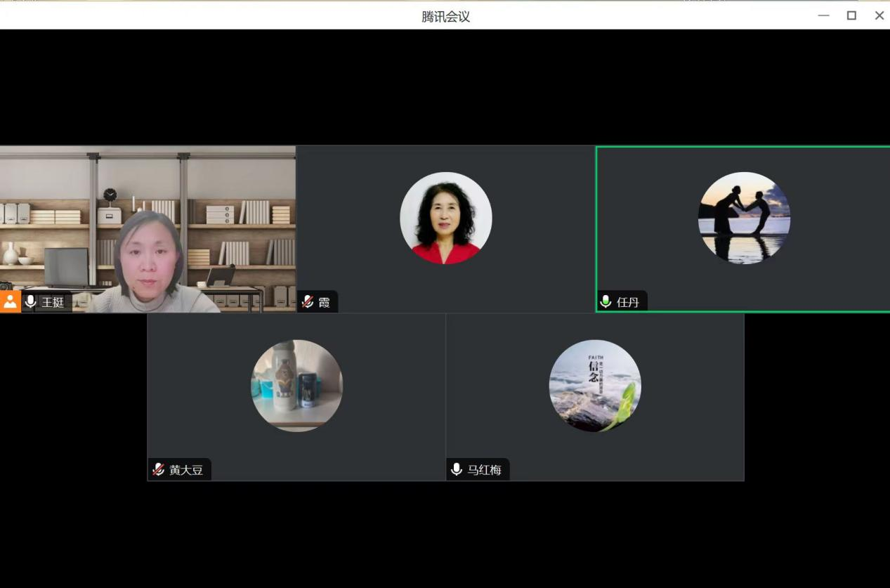Click the 腾讯会议 window title
The width and height of the screenshot is (890, 588).
pyautogui.click(x=445, y=16)
